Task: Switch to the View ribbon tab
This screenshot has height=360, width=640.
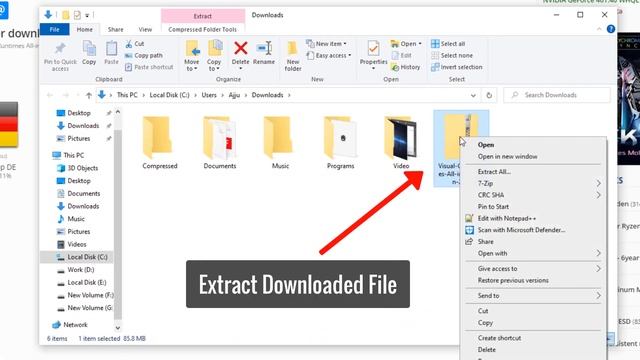Action: point(145,29)
